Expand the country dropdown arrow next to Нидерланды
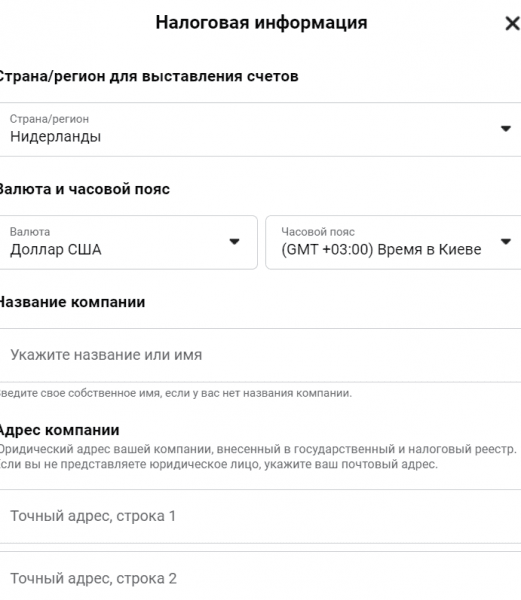This screenshot has width=521, height=600. click(506, 129)
